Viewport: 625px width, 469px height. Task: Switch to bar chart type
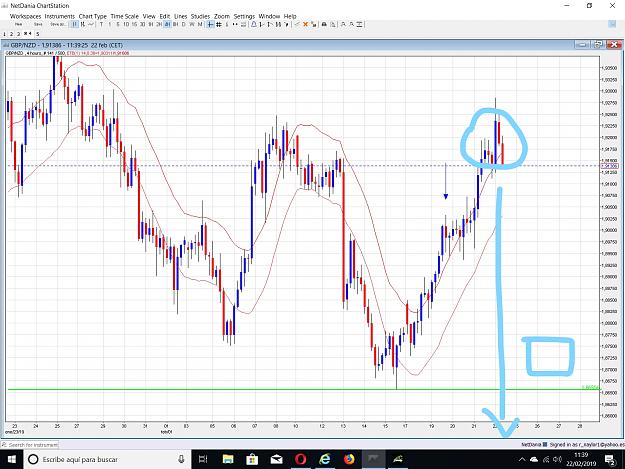(75, 24)
